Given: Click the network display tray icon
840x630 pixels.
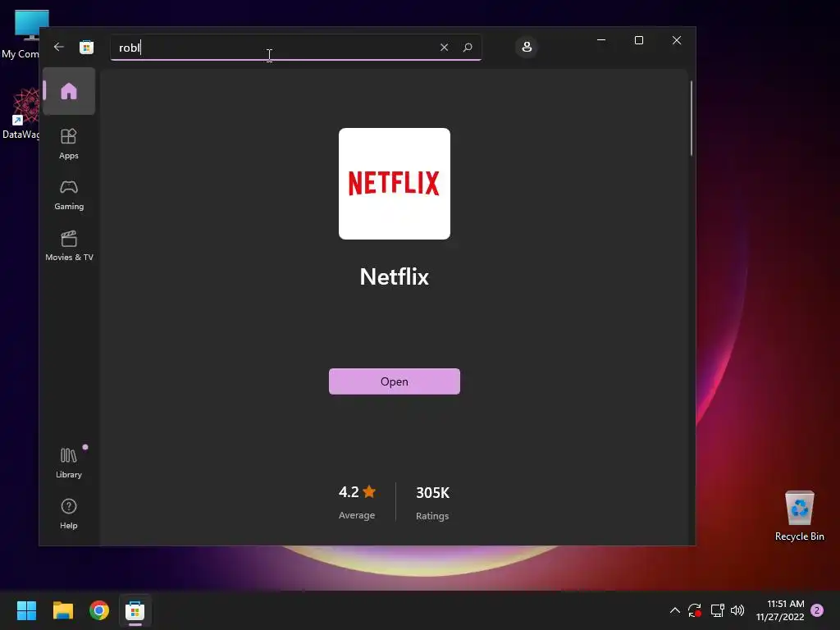Looking at the screenshot, I should (x=717, y=610).
